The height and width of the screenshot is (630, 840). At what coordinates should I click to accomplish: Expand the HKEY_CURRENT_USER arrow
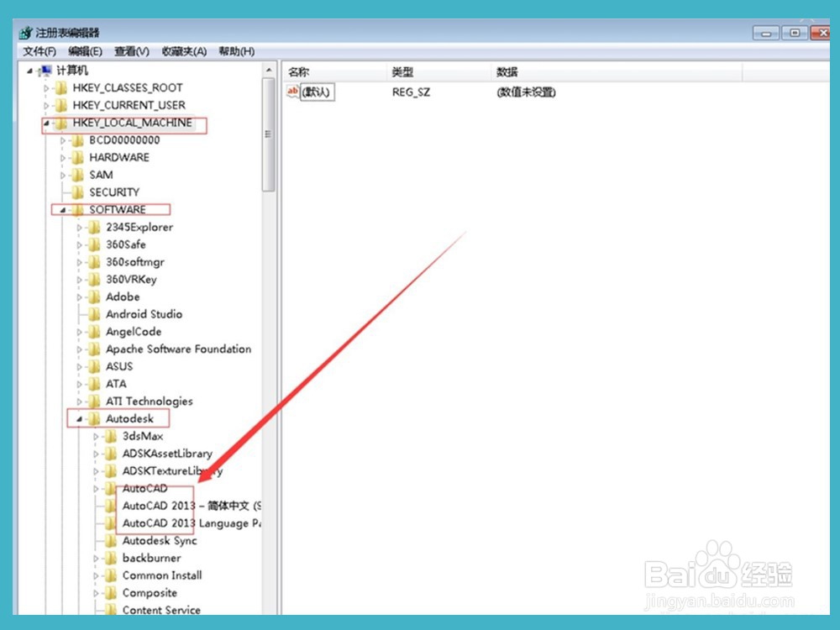(46, 106)
